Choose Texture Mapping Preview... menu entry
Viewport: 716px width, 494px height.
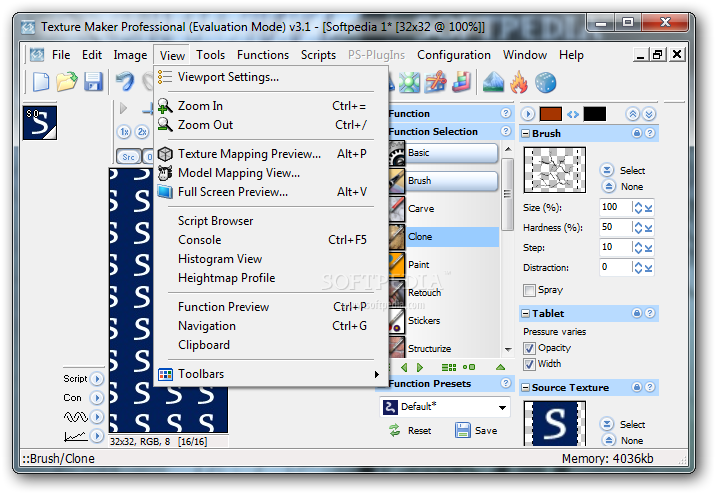point(271,154)
